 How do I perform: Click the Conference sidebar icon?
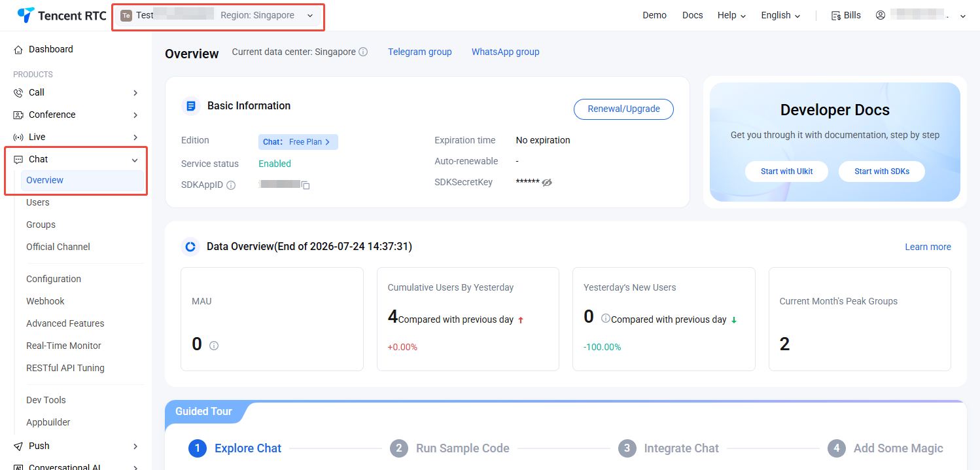coord(18,115)
